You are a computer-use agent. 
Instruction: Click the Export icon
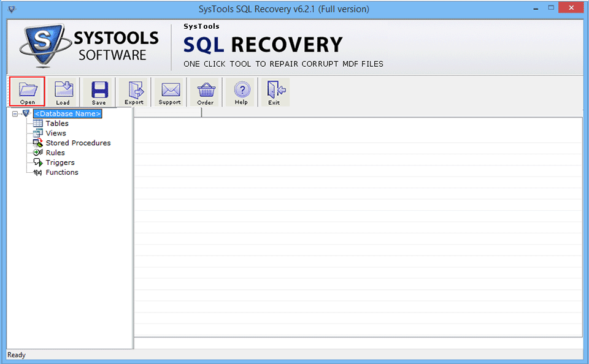(134, 91)
